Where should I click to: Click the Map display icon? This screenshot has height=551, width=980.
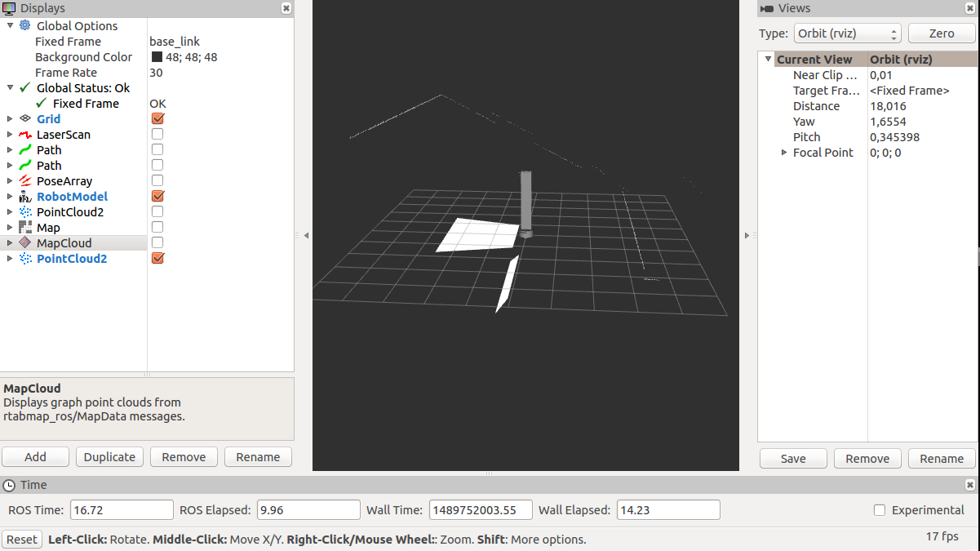(25, 228)
